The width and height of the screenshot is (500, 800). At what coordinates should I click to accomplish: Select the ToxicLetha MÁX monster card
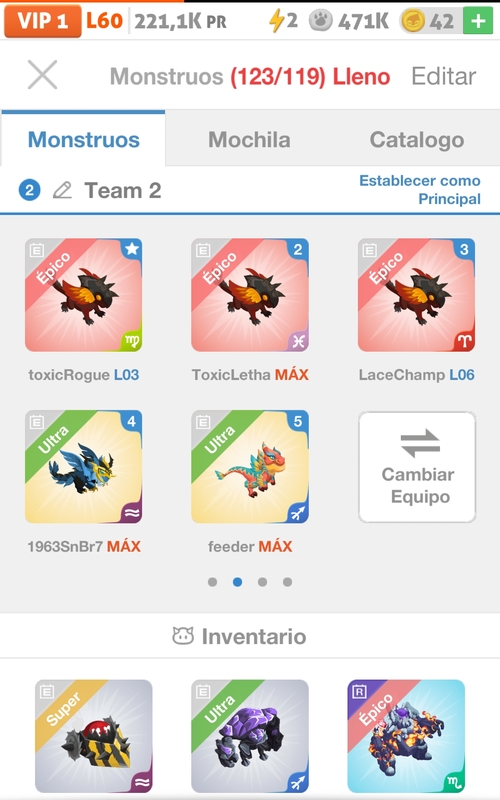click(x=250, y=295)
